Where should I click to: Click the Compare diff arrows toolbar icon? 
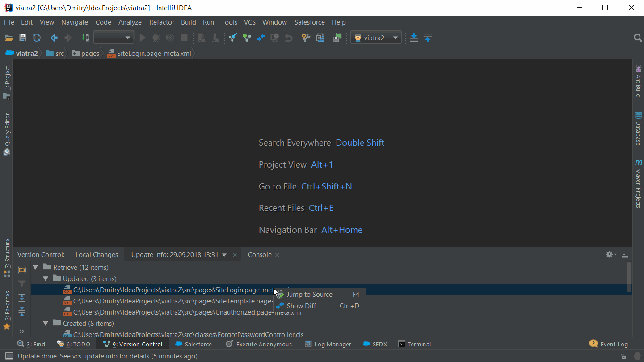coord(261,38)
